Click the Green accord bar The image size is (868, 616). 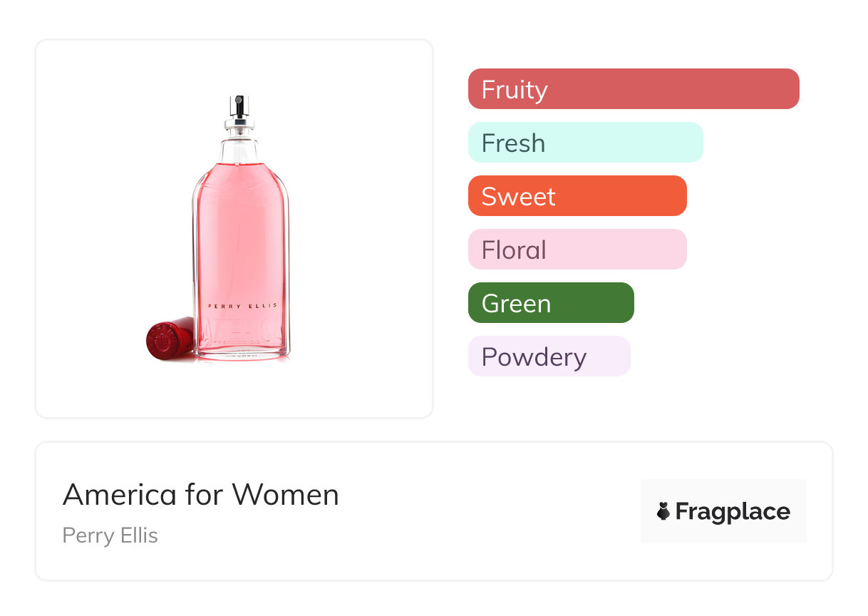(x=551, y=303)
